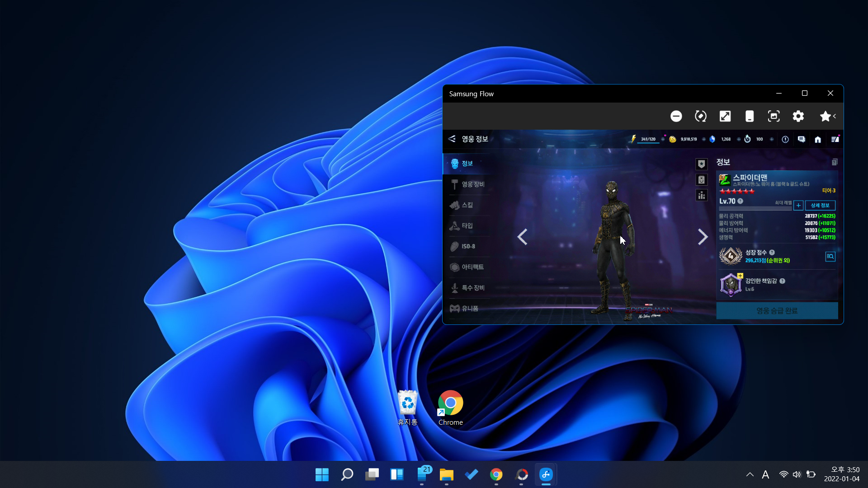Click the full screen expand arrows icon
The image size is (868, 488).
[x=725, y=116]
